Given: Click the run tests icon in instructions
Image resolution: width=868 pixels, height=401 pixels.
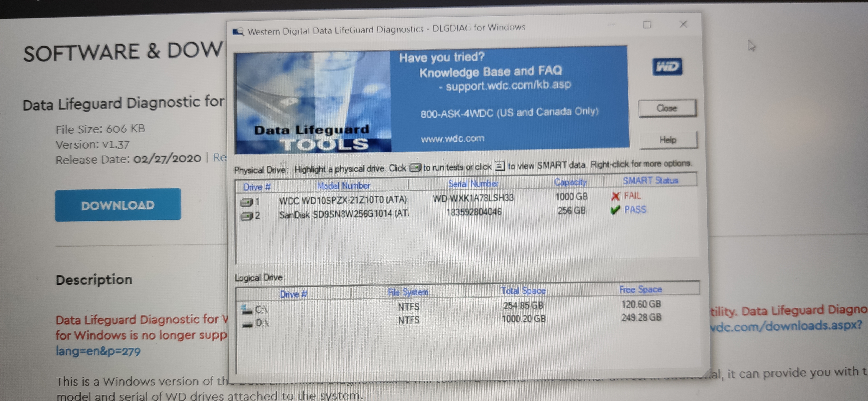Looking at the screenshot, I should [x=415, y=167].
